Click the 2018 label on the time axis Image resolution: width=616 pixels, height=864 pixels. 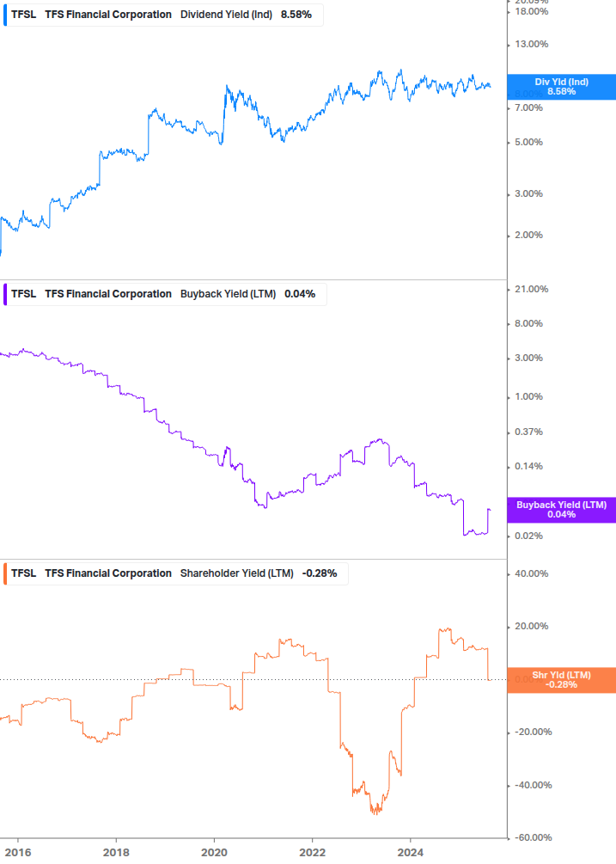pyautogui.click(x=116, y=853)
